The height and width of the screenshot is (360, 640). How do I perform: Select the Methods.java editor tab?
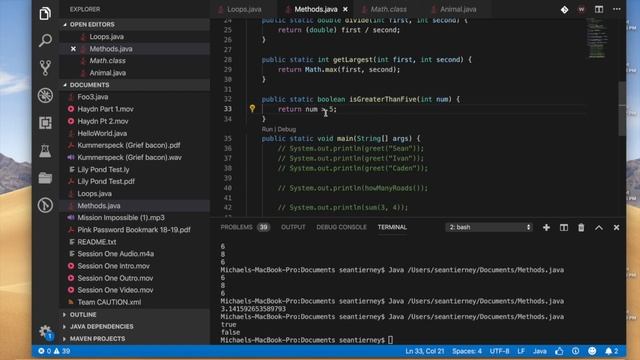coord(316,9)
